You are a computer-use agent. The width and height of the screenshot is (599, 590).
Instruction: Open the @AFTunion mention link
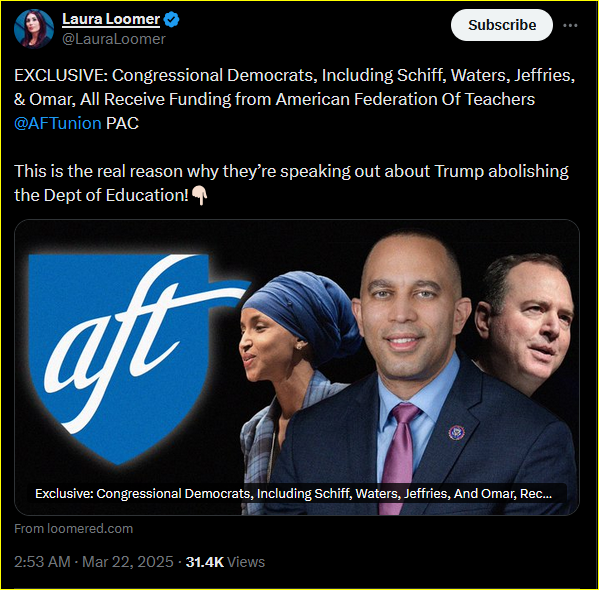(58, 123)
